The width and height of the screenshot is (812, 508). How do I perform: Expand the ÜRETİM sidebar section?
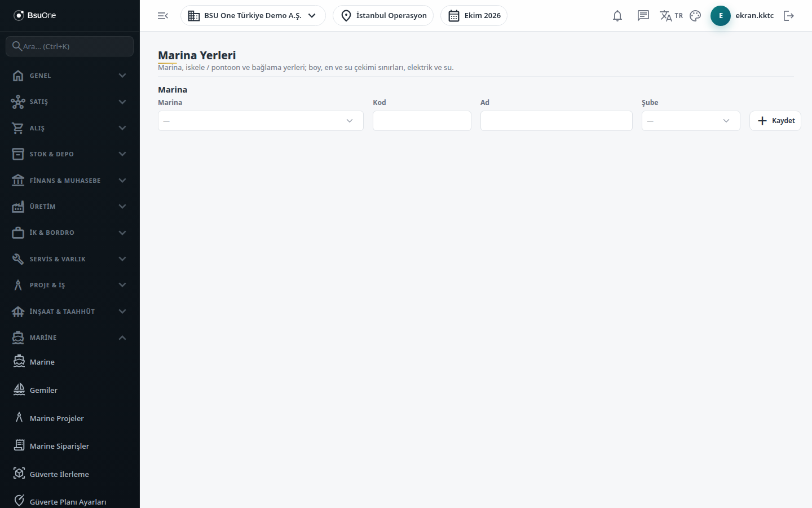click(70, 207)
